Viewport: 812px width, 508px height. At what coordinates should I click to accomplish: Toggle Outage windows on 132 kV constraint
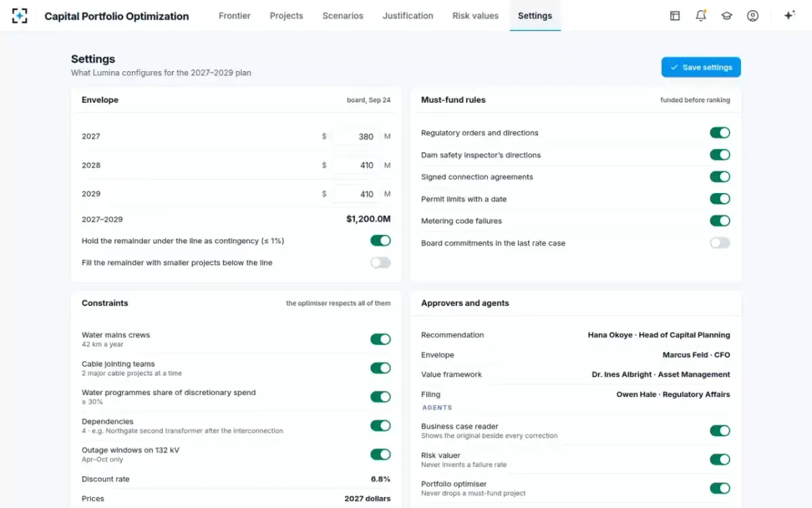pos(380,454)
